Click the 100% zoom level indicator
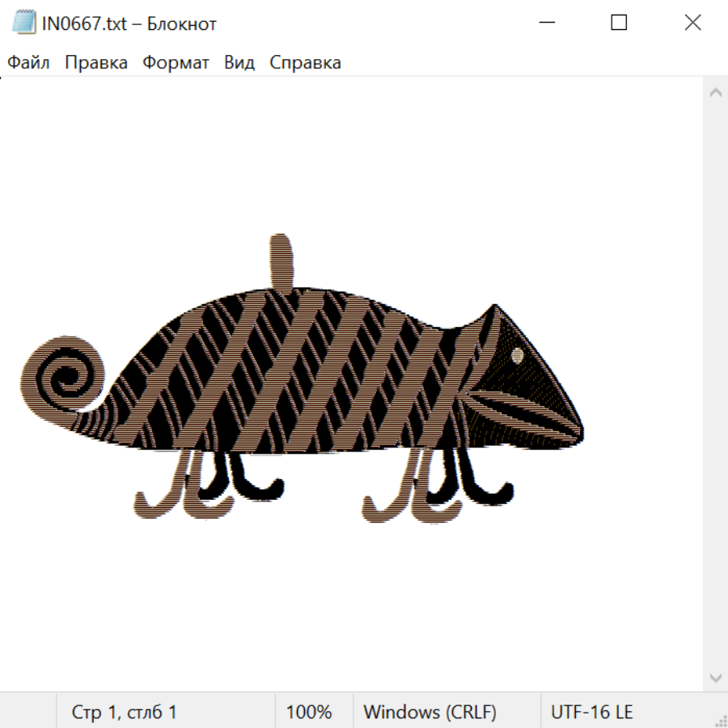Image resolution: width=728 pixels, height=728 pixels. [x=309, y=712]
